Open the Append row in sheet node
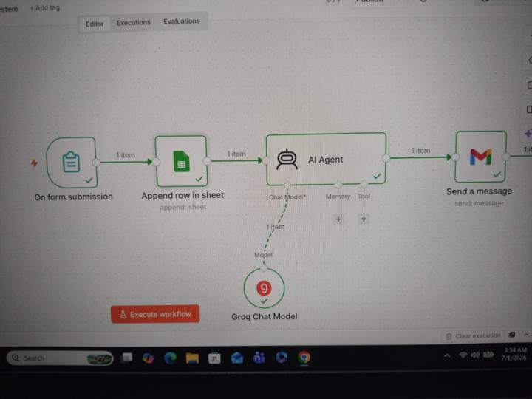Viewport: 532px width, 399px height. (181, 161)
